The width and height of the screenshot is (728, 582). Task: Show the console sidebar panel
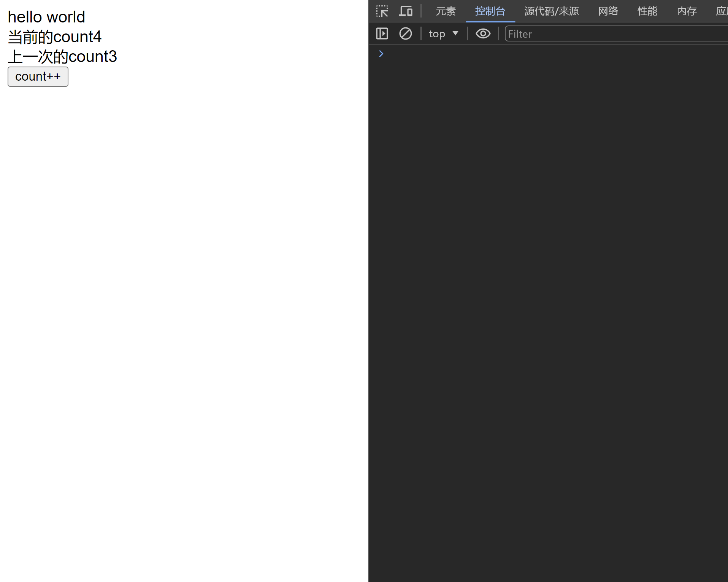382,34
